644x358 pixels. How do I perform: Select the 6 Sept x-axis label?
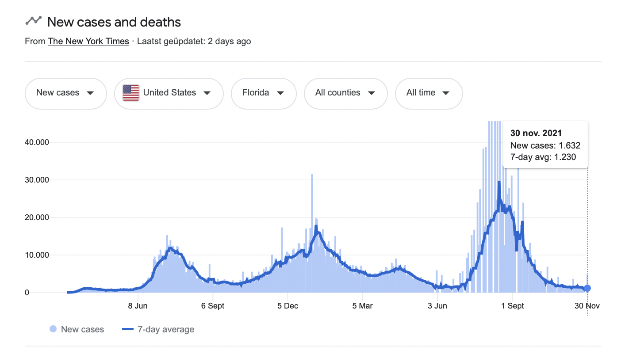213,306
